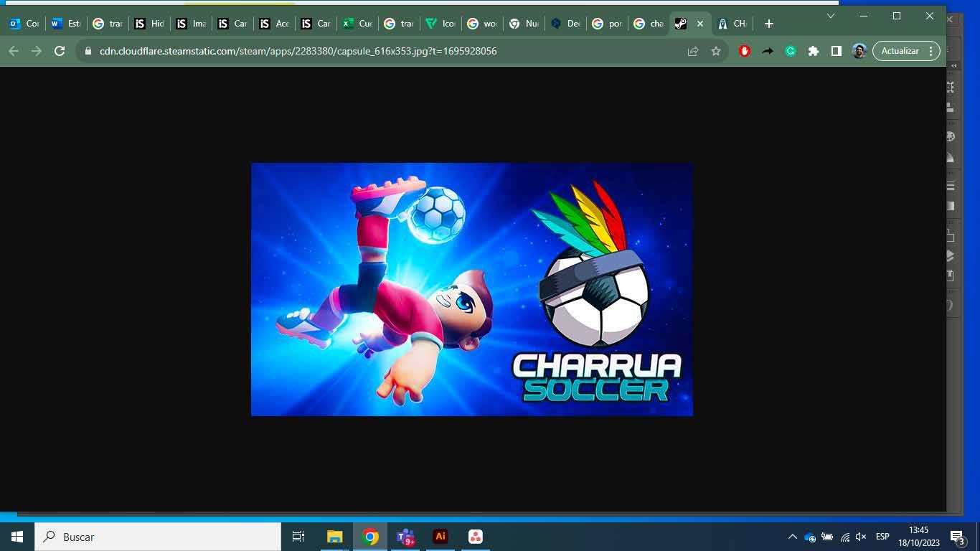Open File Explorer from the taskbar

click(x=334, y=537)
